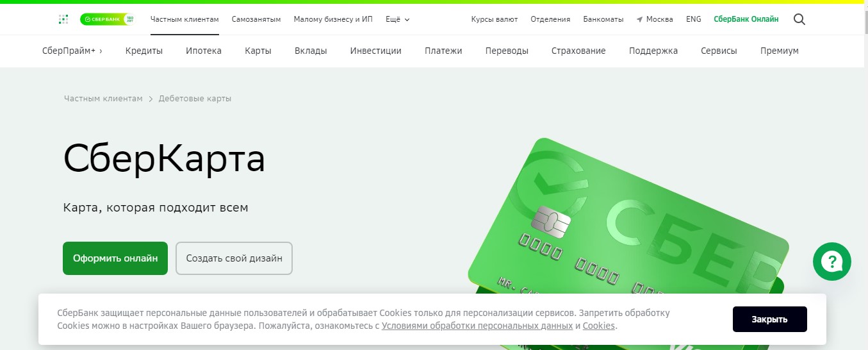Open the ecosystem grid dots icon
The width and height of the screenshot is (868, 350).
63,19
